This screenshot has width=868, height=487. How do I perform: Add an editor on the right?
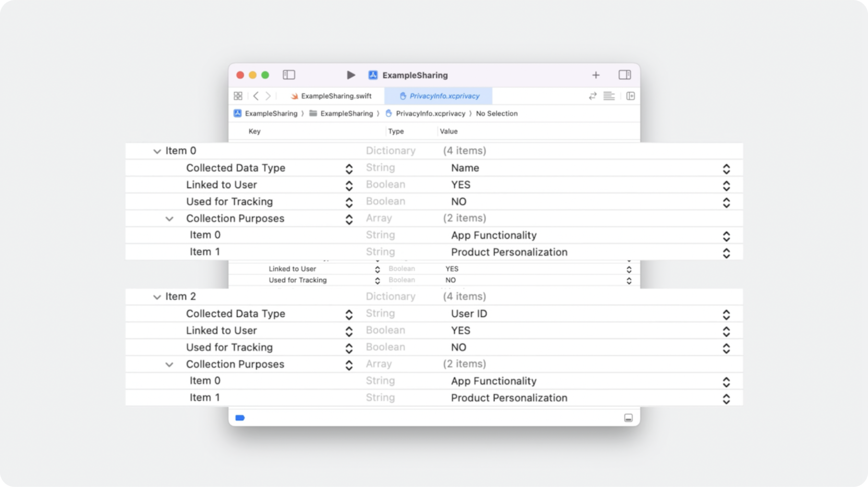click(x=631, y=96)
